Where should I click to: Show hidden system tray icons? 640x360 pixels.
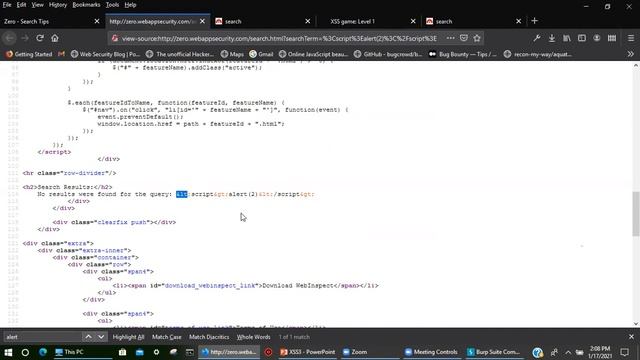click(x=568, y=352)
